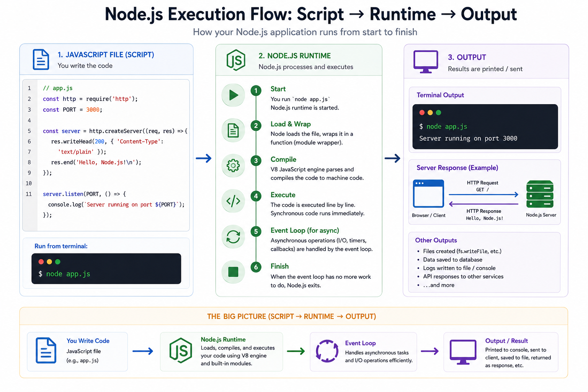Screen dimensions: 588x392
Task: Click the red dot in Terminal Output window
Action: click(x=422, y=113)
